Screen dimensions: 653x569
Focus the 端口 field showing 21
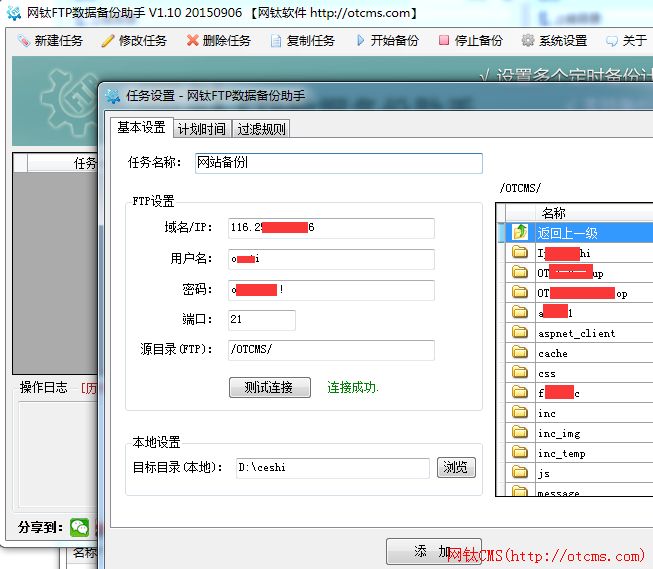(x=262, y=320)
